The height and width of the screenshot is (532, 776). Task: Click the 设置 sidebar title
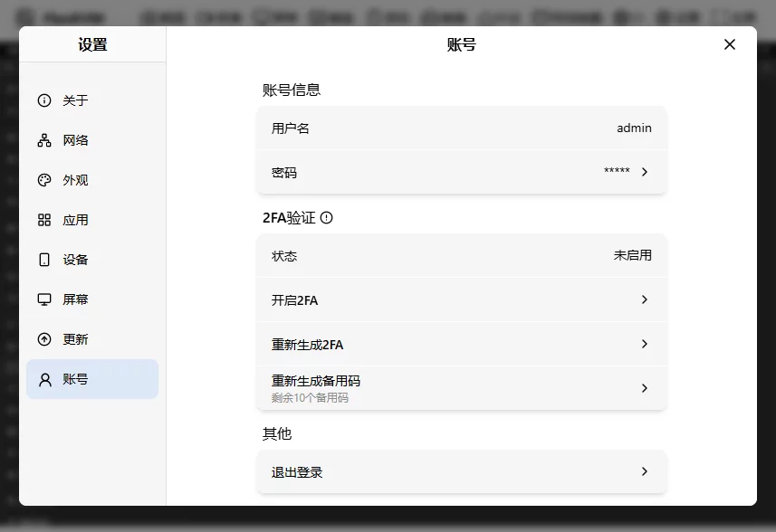tap(92, 45)
